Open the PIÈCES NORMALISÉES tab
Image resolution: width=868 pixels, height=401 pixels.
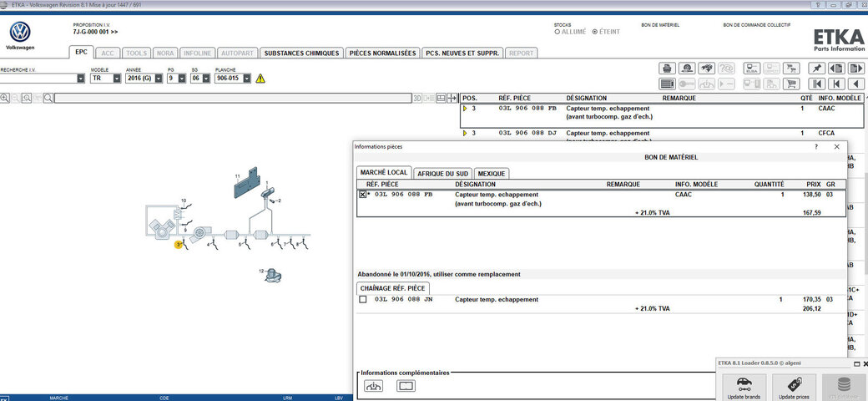click(382, 53)
